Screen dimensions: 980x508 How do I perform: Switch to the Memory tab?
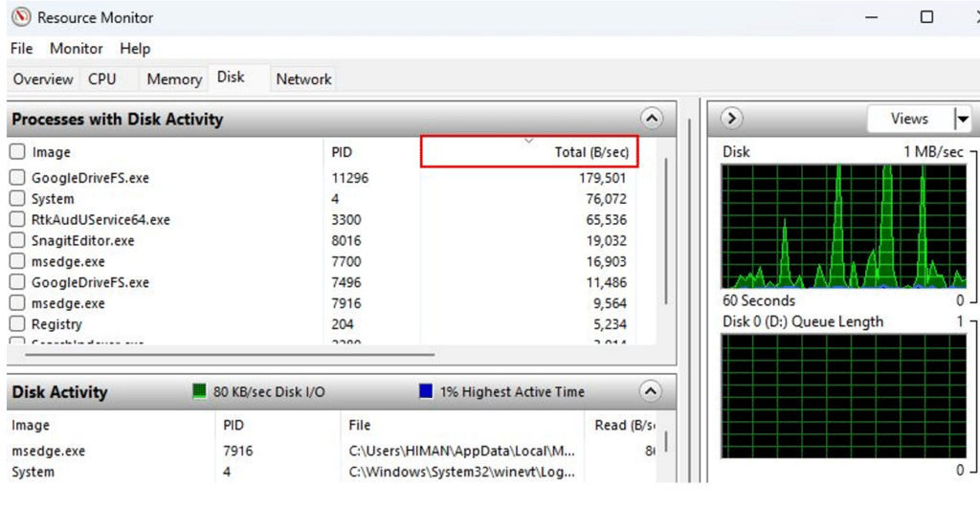(173, 79)
